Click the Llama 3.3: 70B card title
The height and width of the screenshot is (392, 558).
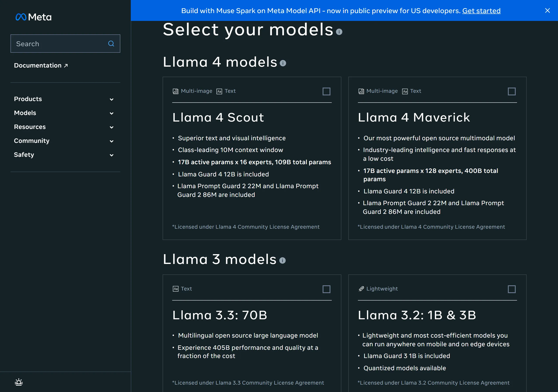tap(220, 315)
